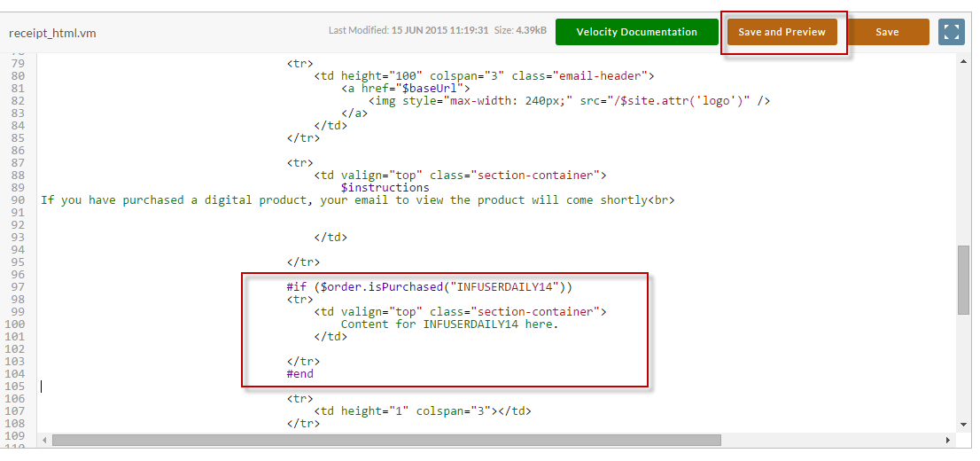Viewport: 980px width, 461px height.
Task: Click the horizontal scrollbar thumb
Action: pos(386,441)
